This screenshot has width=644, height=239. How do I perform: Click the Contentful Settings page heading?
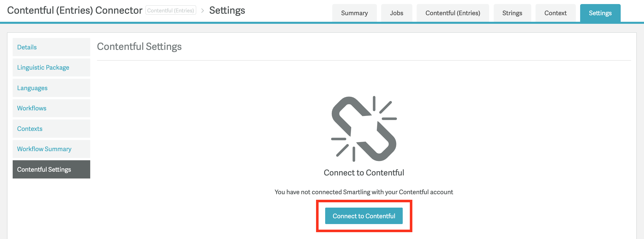tap(139, 47)
